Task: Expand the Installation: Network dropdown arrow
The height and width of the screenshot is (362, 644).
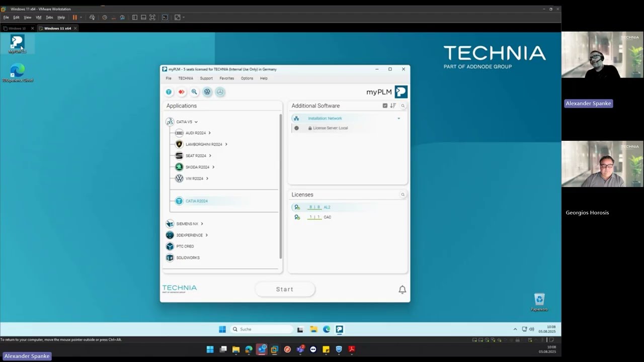Action: tap(398, 119)
